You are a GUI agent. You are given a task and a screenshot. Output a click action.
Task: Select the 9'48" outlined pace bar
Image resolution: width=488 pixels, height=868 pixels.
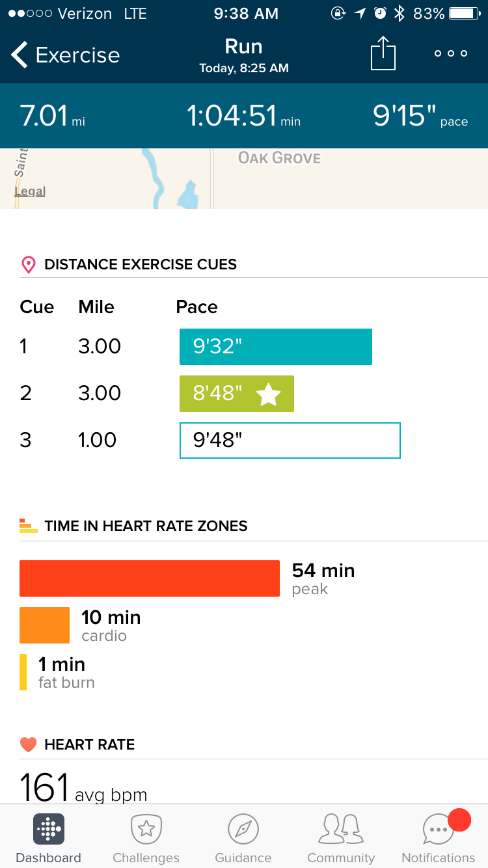290,441
